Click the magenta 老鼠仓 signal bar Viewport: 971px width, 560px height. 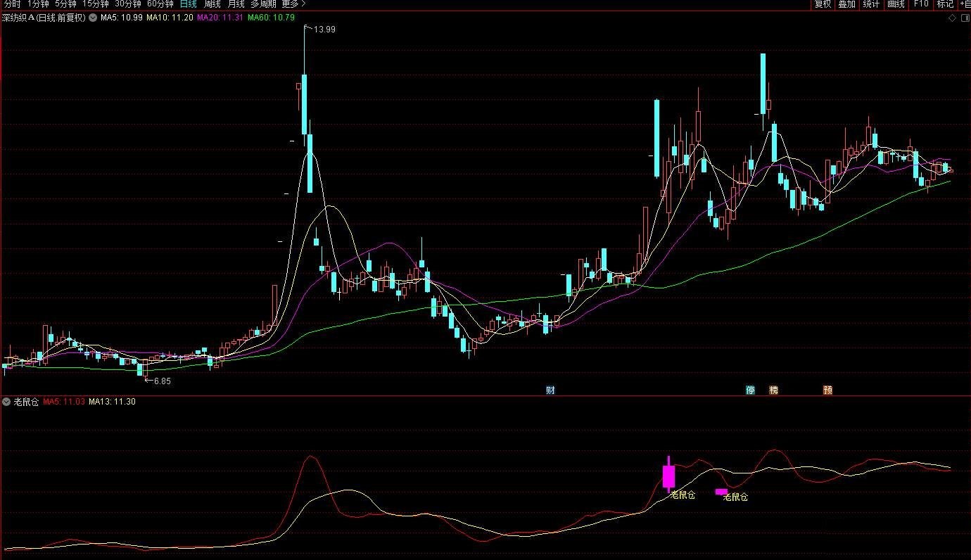668,474
